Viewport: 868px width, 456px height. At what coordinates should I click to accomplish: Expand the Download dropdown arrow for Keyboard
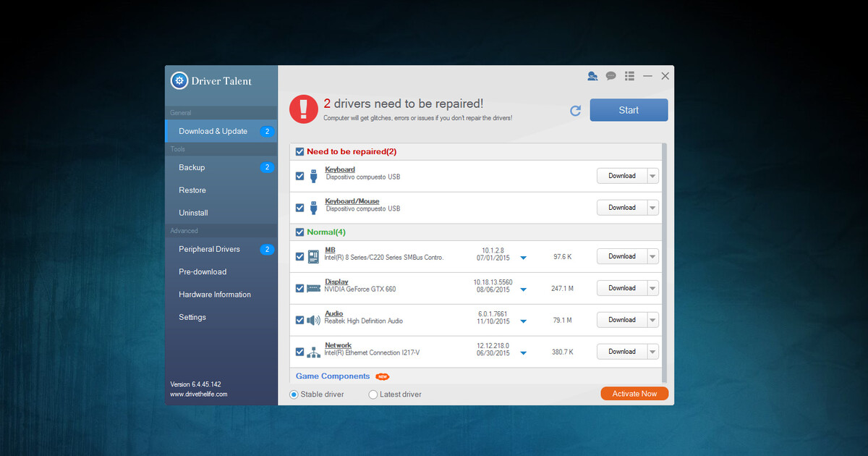pyautogui.click(x=652, y=176)
